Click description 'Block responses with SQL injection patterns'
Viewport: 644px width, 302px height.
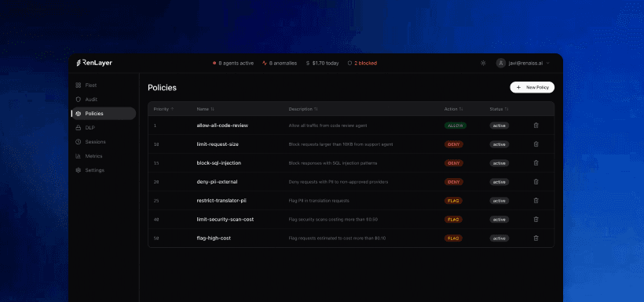coord(333,163)
